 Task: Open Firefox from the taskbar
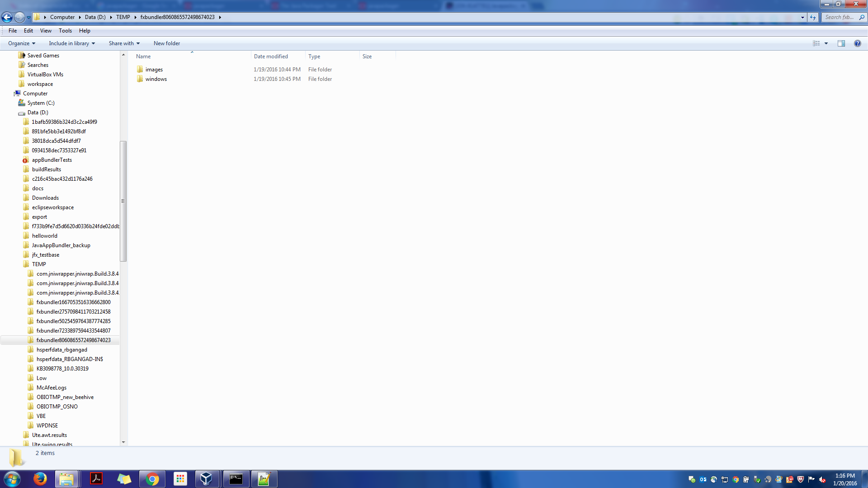(x=40, y=479)
